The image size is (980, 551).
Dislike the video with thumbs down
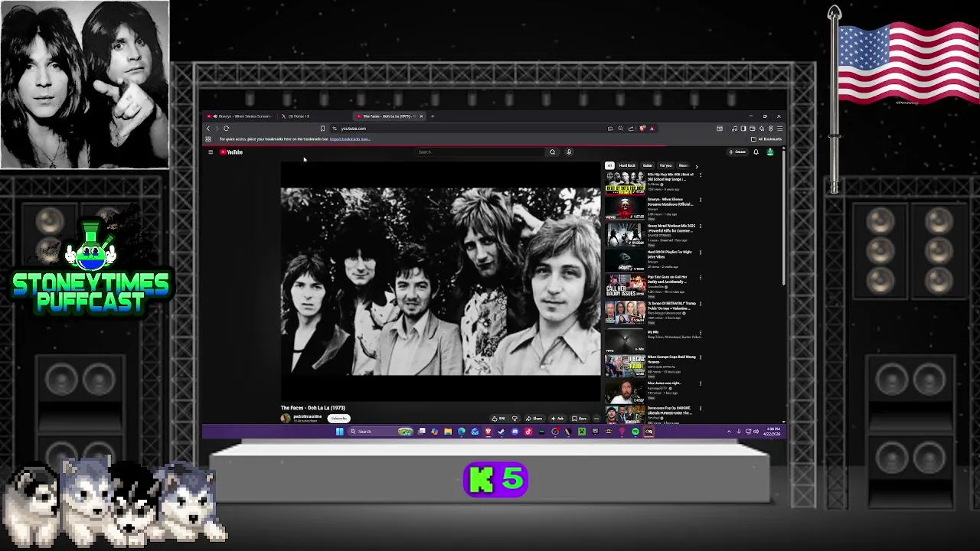514,419
